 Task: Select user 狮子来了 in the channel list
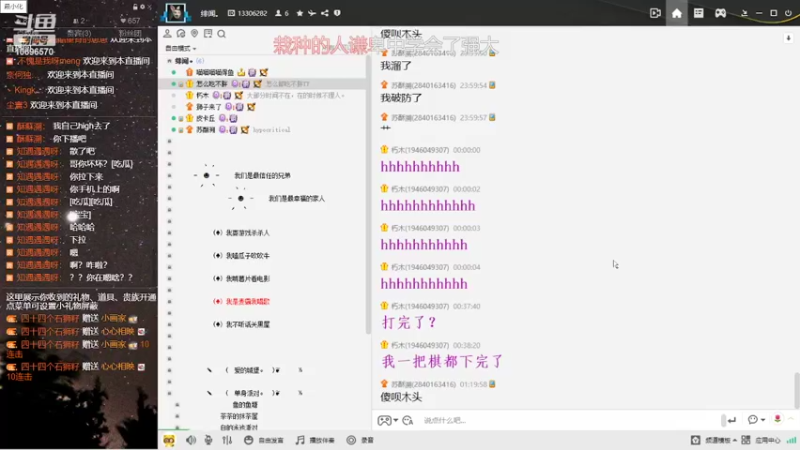tap(209, 107)
